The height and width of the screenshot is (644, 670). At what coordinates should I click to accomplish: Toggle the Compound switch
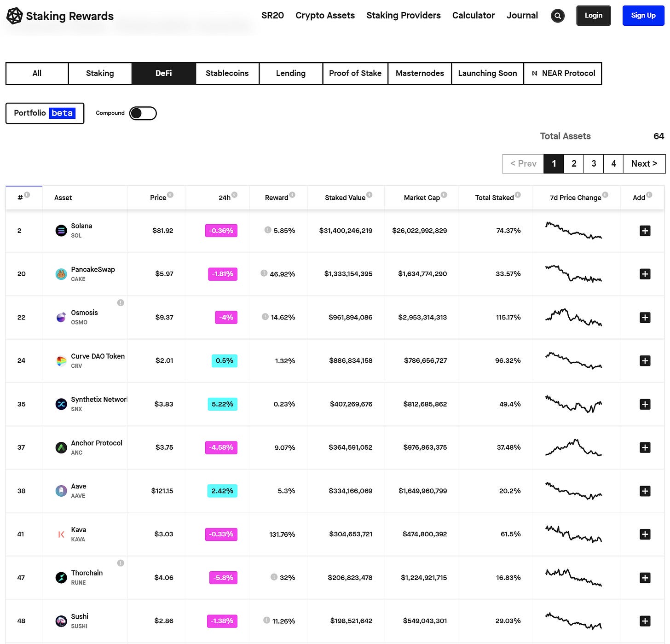pos(143,113)
